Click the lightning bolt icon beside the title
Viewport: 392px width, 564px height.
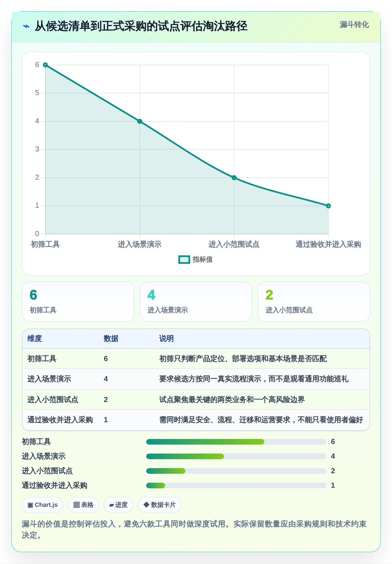point(26,26)
